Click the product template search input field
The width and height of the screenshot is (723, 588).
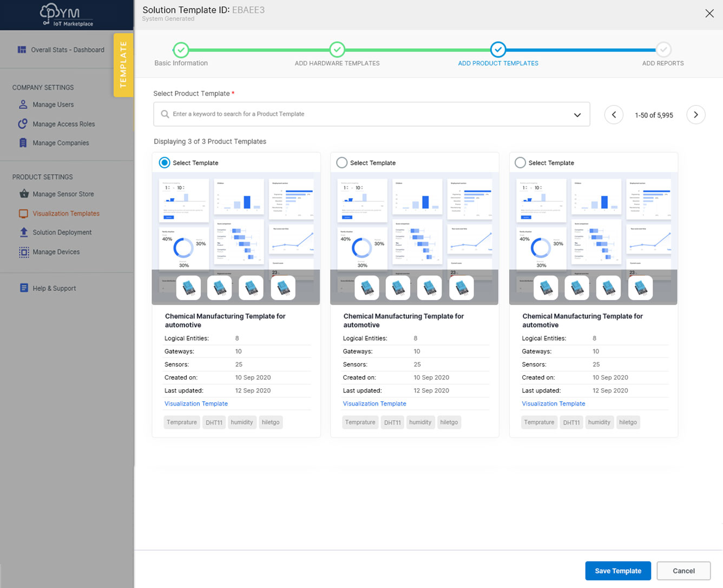tap(371, 114)
